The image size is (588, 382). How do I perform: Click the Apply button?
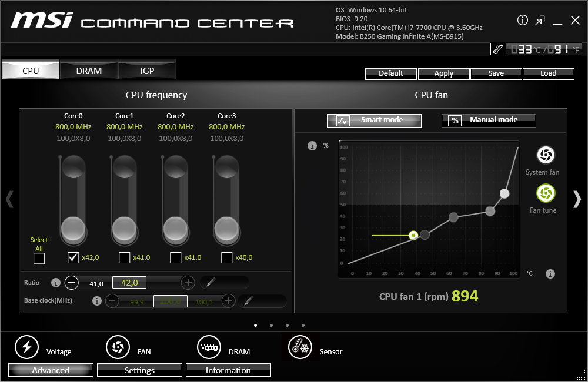point(443,74)
